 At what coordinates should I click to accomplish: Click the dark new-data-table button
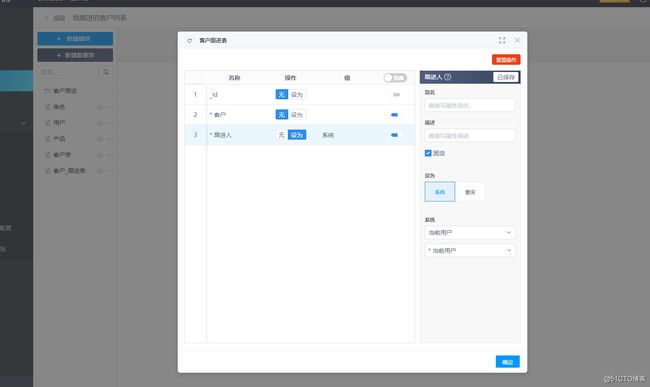(75, 55)
